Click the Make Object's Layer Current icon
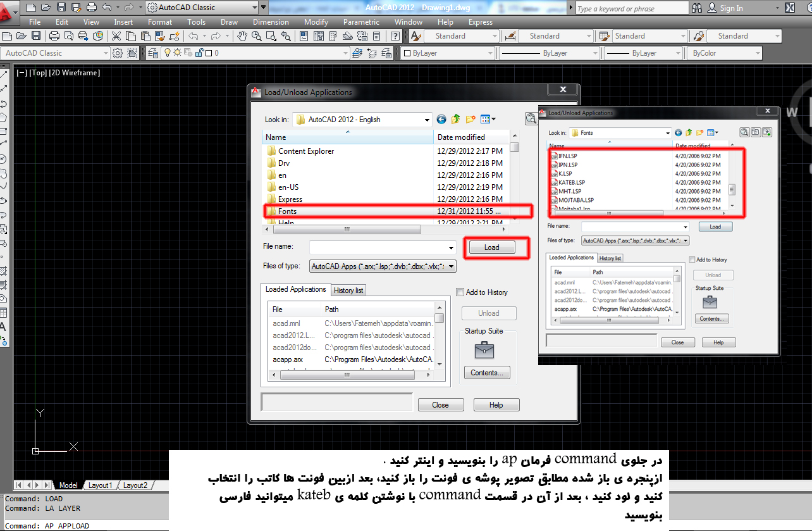The width and height of the screenshot is (812, 531). 357,53
